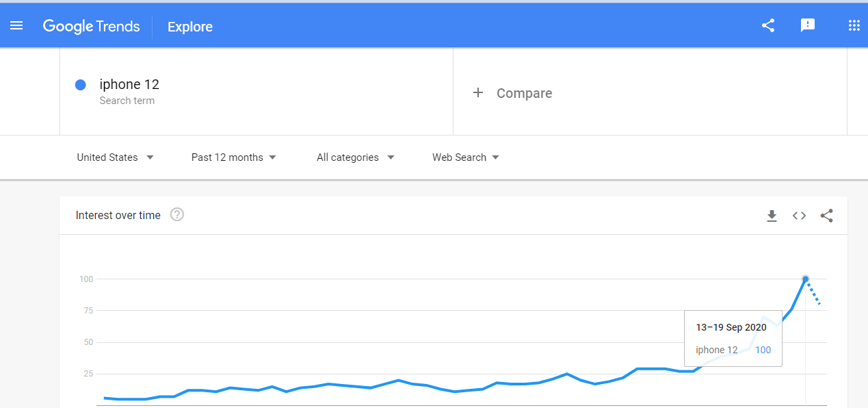Open the send feedback icon
The height and width of the screenshot is (408, 868).
point(808,26)
